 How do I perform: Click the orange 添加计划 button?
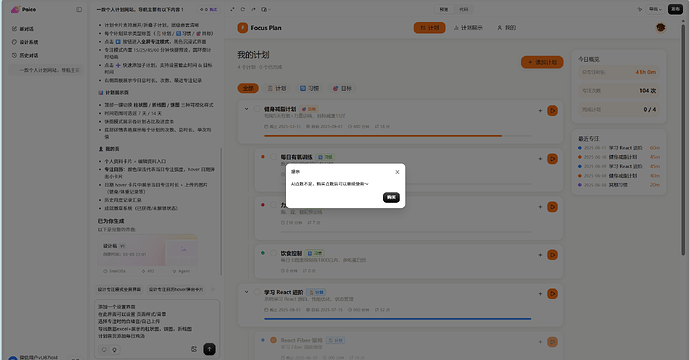pos(542,62)
